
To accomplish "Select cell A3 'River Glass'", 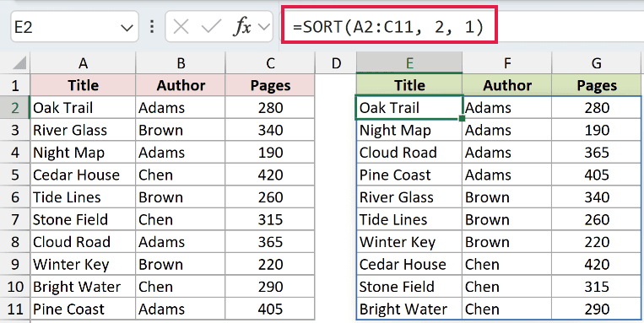I will (x=83, y=130).
